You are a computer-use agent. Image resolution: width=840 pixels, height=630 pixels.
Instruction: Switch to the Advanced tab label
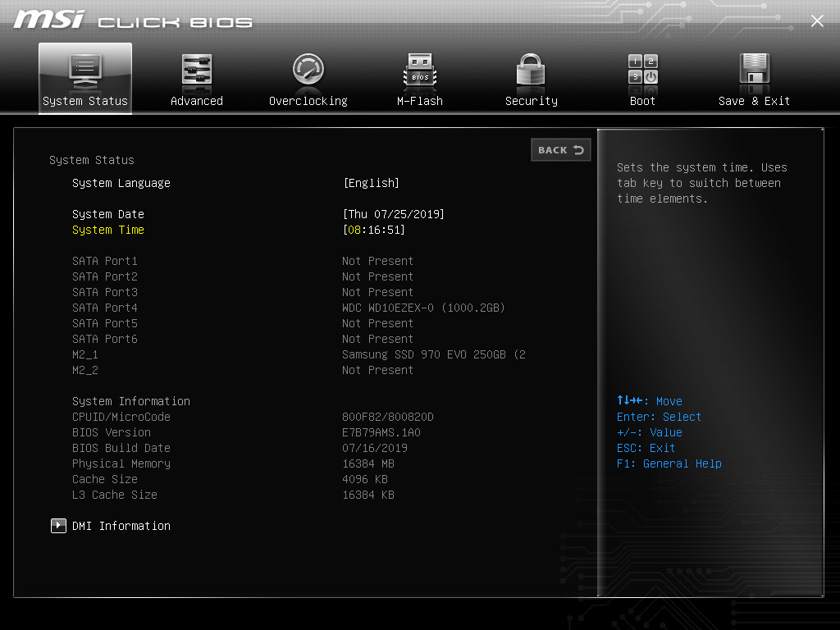coord(197,101)
